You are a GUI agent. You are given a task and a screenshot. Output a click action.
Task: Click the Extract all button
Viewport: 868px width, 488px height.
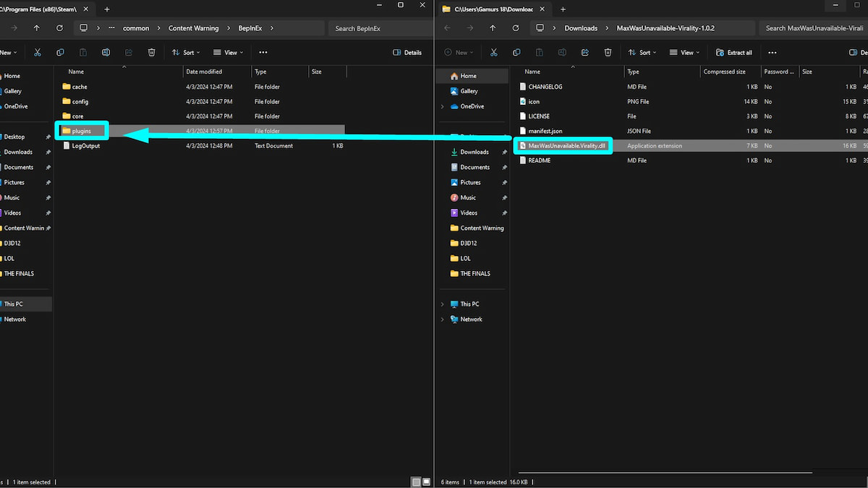coord(733,53)
